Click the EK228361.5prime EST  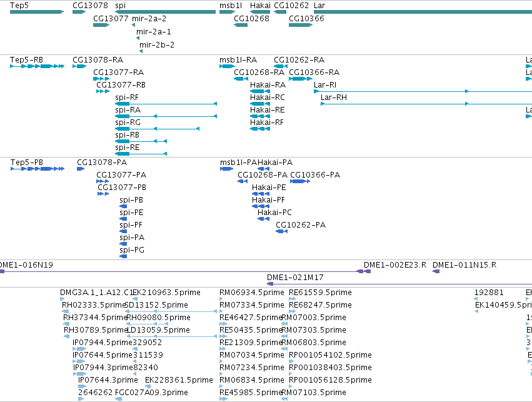147,386
